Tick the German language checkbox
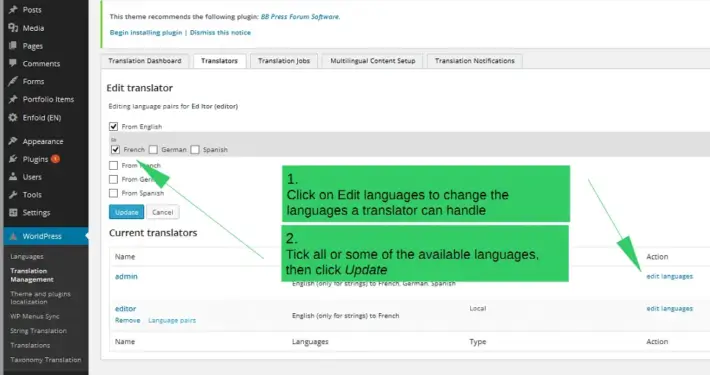Screen dimensions: 710x375 coord(154,149)
